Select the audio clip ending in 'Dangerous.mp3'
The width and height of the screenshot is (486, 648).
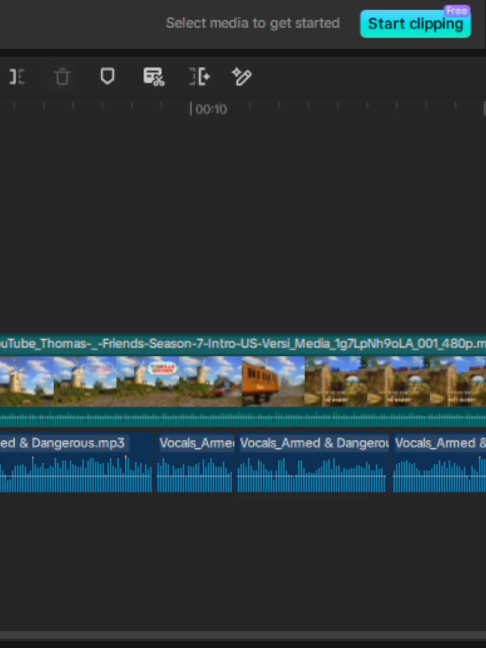click(76, 463)
